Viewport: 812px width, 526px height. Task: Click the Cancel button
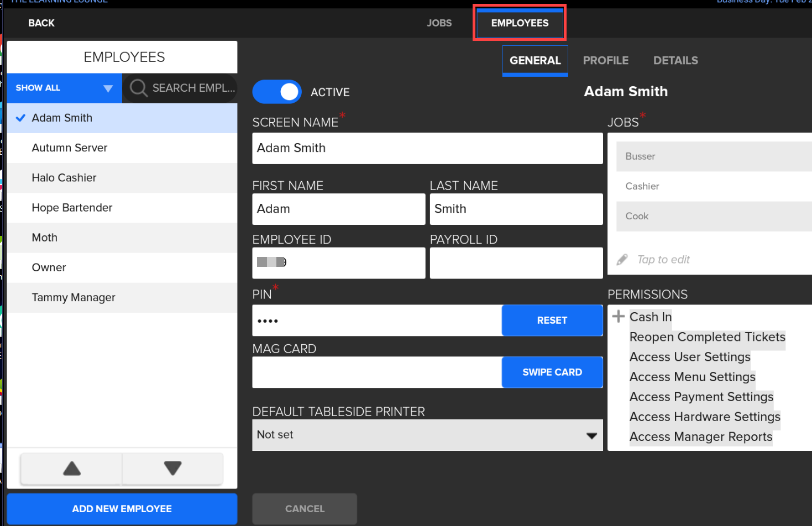click(305, 509)
